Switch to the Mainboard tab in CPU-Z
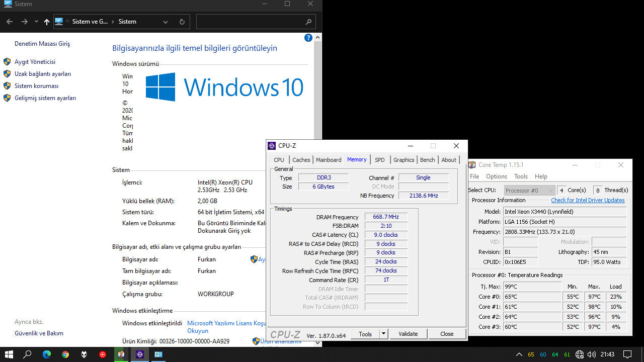The height and width of the screenshot is (362, 644). click(x=329, y=160)
